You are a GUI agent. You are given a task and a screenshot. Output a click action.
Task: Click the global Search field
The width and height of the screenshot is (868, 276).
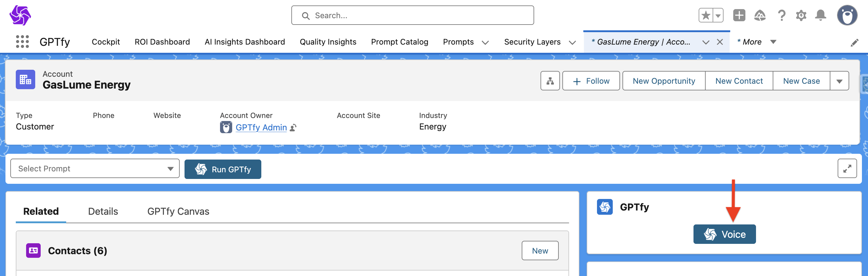click(x=412, y=15)
